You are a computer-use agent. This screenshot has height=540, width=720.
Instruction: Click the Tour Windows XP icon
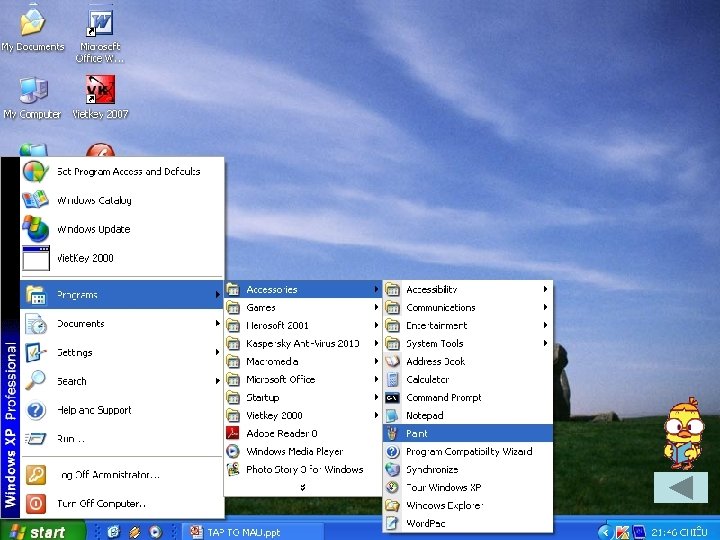392,487
